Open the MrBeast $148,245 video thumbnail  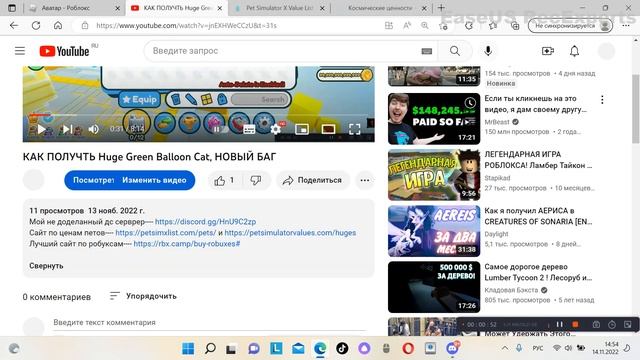pos(434,119)
